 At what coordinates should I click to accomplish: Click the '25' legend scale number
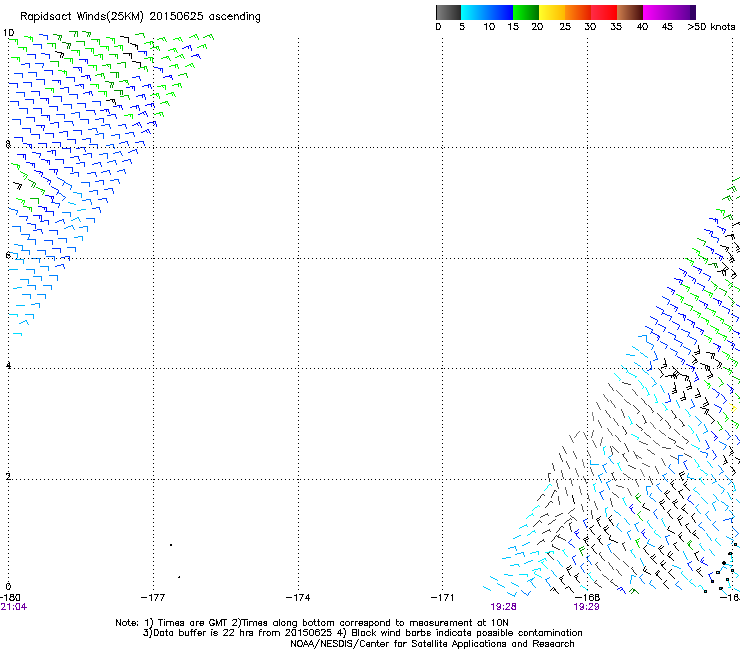[x=565, y=27]
